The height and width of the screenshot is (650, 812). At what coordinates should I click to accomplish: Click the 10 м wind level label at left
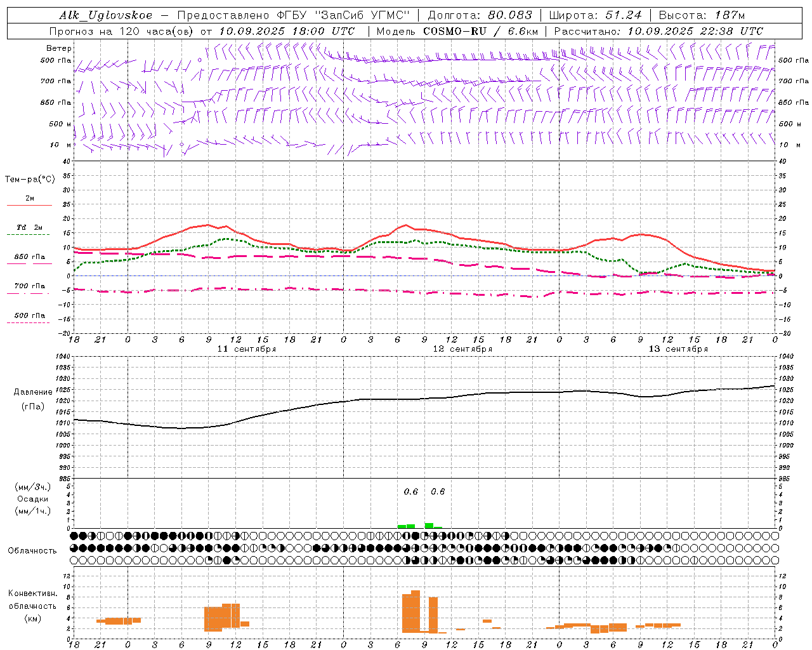point(61,145)
